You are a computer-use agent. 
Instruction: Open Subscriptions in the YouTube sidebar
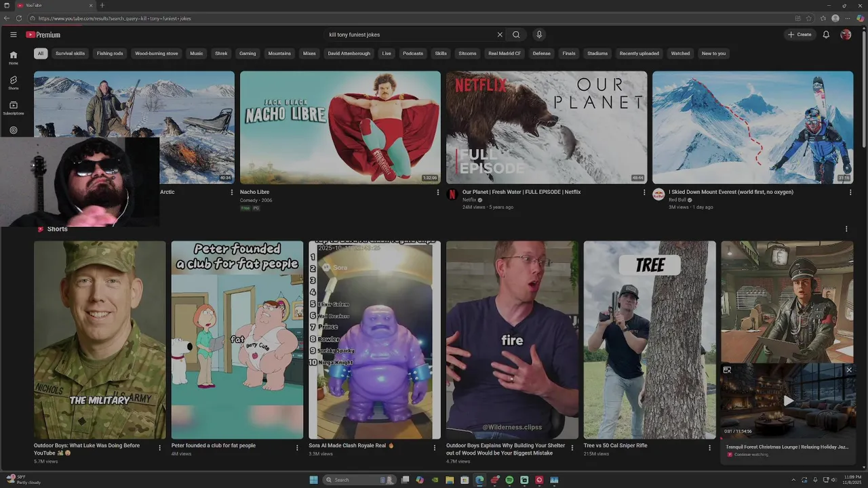(14, 108)
